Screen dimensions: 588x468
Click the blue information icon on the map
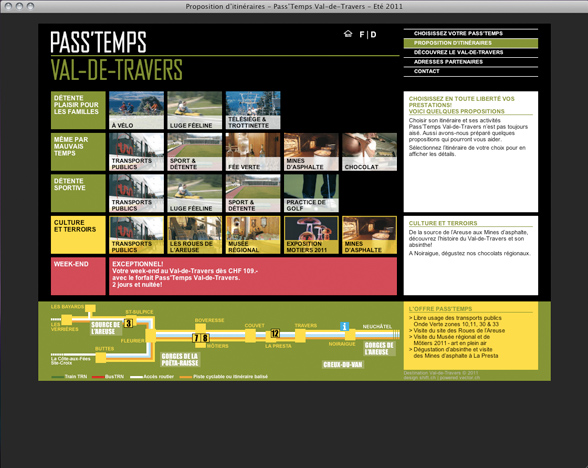[344, 326]
